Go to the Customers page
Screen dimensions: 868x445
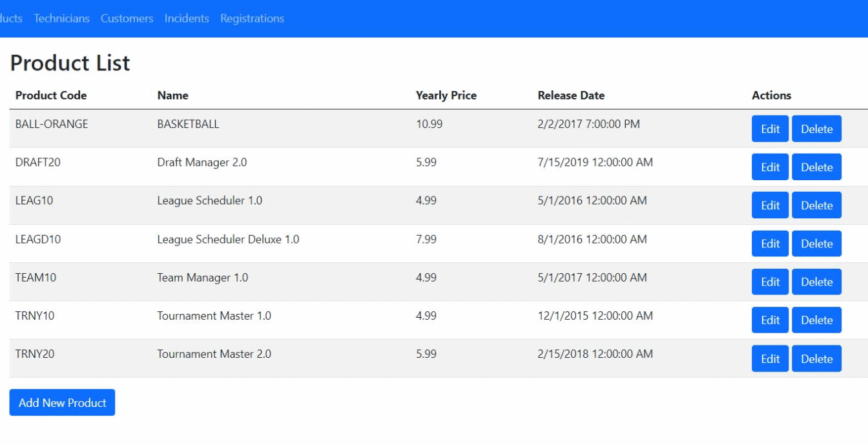point(127,18)
